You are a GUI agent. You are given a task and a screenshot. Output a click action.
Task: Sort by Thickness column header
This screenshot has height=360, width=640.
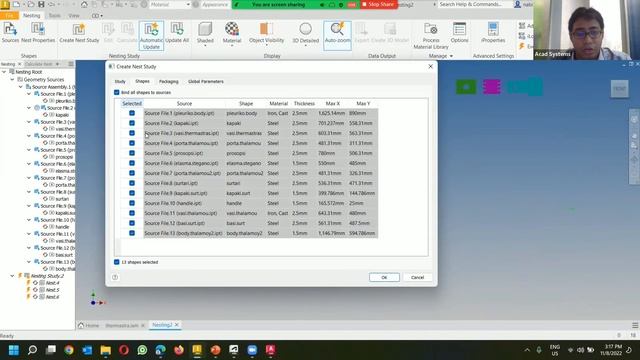304,104
